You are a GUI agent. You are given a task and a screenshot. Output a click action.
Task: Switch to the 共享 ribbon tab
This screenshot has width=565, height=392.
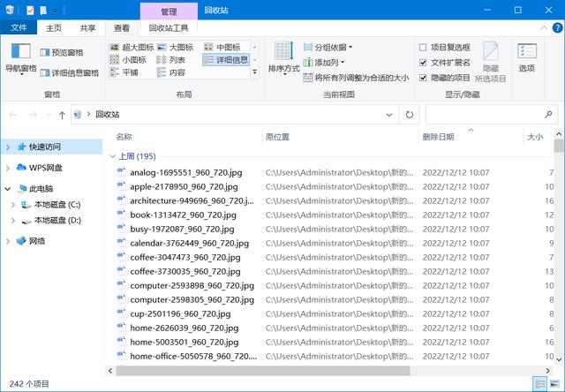coord(87,27)
